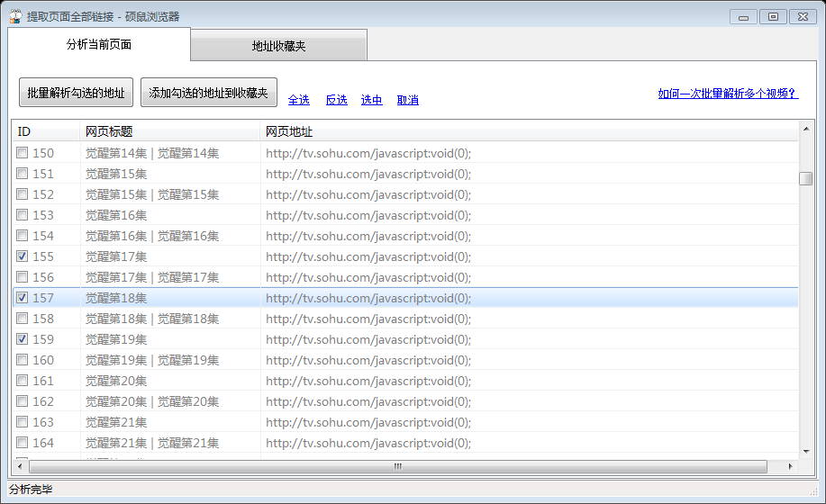Open 如何一次批量解析多个视频? help link
The width and height of the screenshot is (826, 504).
tap(728, 94)
